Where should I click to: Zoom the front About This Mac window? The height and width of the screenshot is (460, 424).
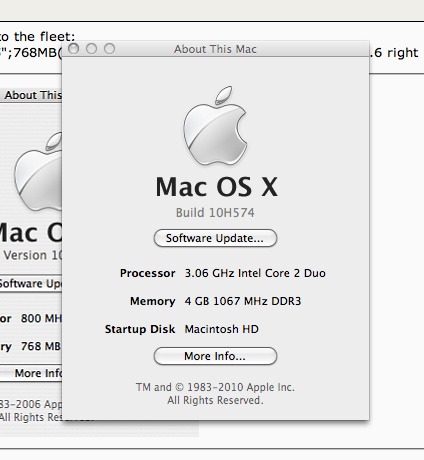109,49
